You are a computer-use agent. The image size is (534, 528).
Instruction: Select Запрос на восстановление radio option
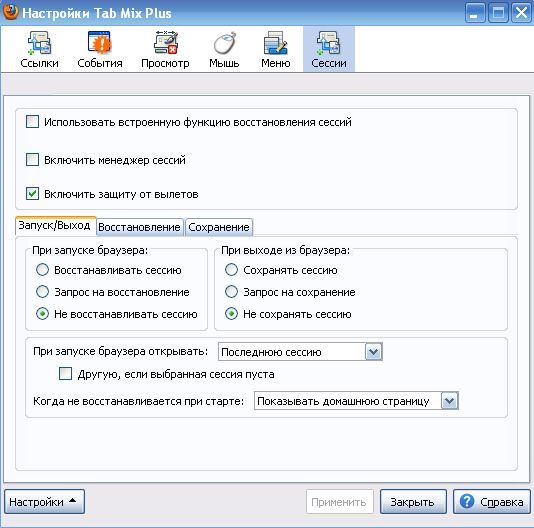click(x=42, y=292)
